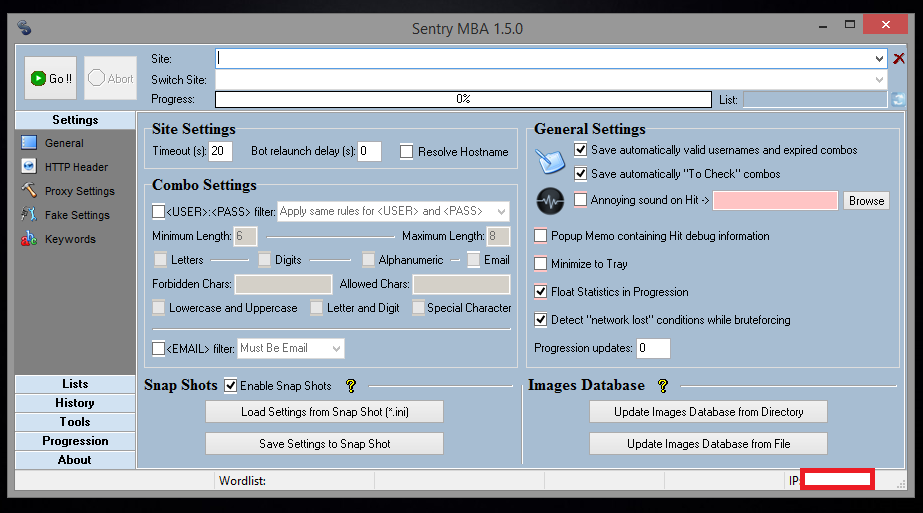Uncheck save "To Check" combos automatically
This screenshot has height=513, width=923.
(580, 174)
